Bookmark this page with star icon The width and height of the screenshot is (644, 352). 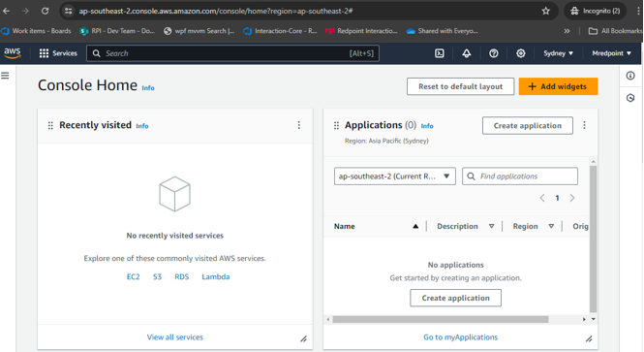(545, 11)
